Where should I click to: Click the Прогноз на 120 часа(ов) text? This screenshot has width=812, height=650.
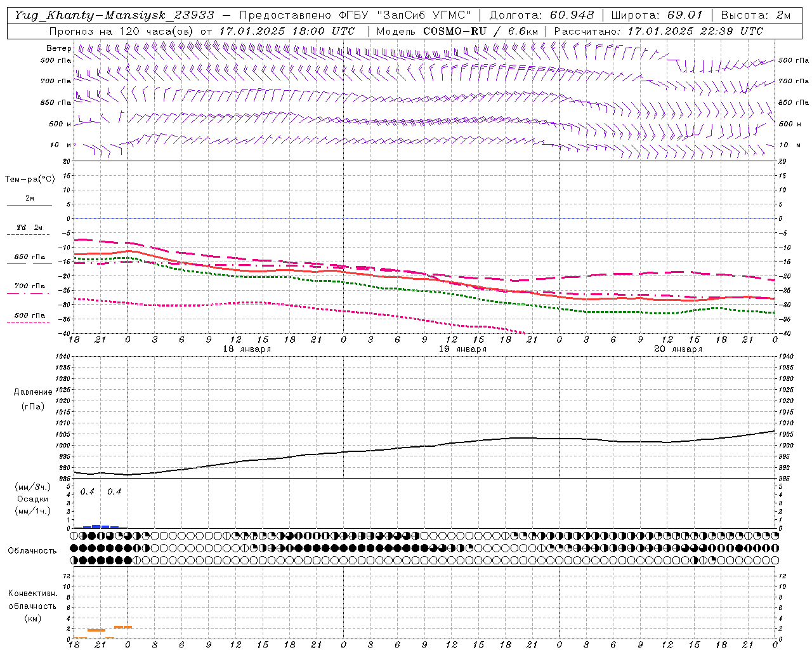point(122,31)
